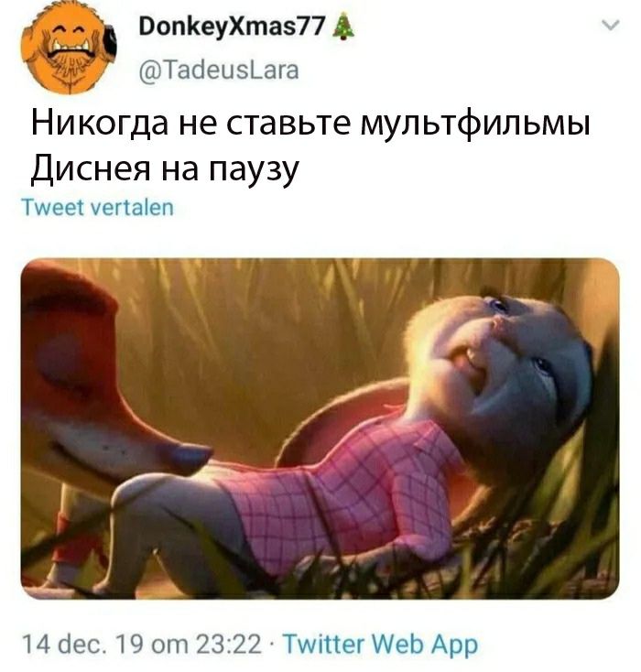This screenshot has height=672, width=641.
Task: Click the word паузу in tweet
Action: point(253,170)
